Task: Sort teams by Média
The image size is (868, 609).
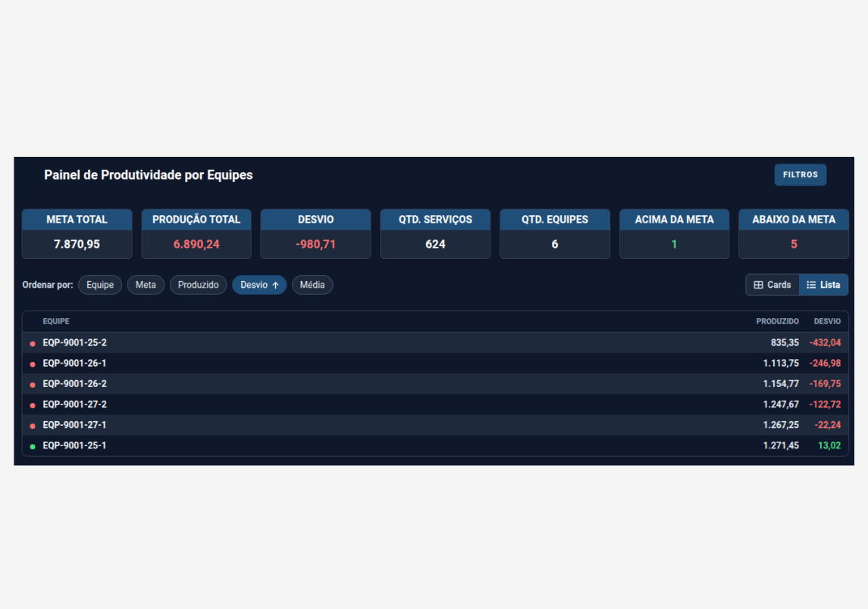Action: point(312,285)
